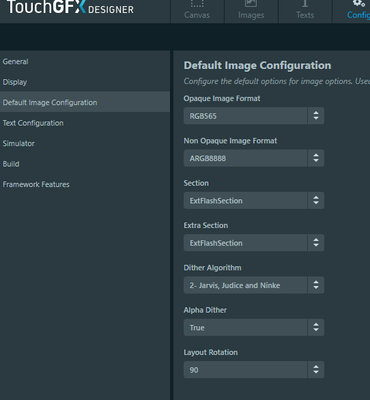This screenshot has height=400, width=370.
Task: Select the Config tab
Action: click(x=351, y=11)
